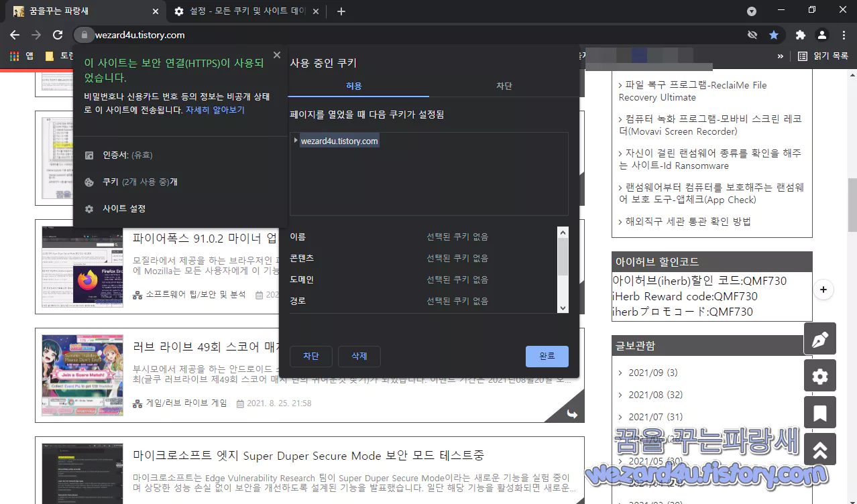Expand wezard4u.tistory.com in cookie list
The height and width of the screenshot is (504, 857).
(x=296, y=141)
